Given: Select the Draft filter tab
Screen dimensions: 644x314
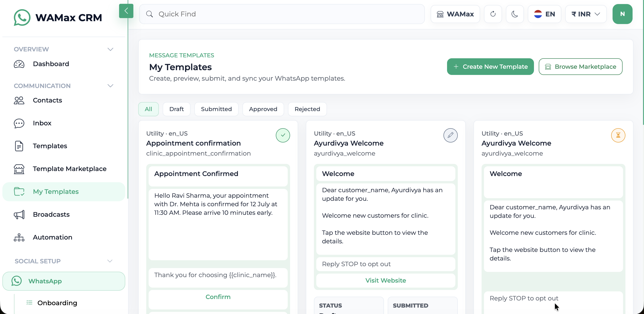Looking at the screenshot, I should click(x=176, y=109).
